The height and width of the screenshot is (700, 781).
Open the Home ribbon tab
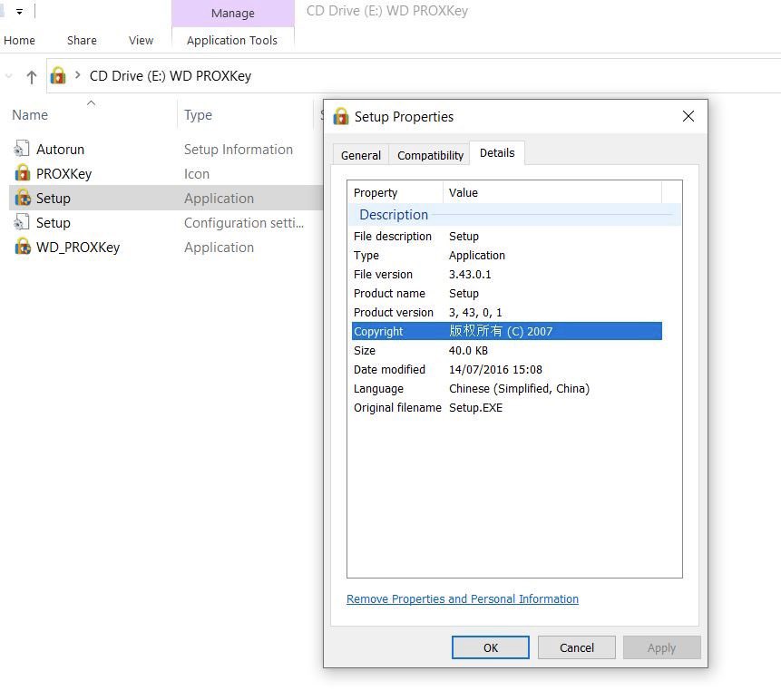pos(19,40)
